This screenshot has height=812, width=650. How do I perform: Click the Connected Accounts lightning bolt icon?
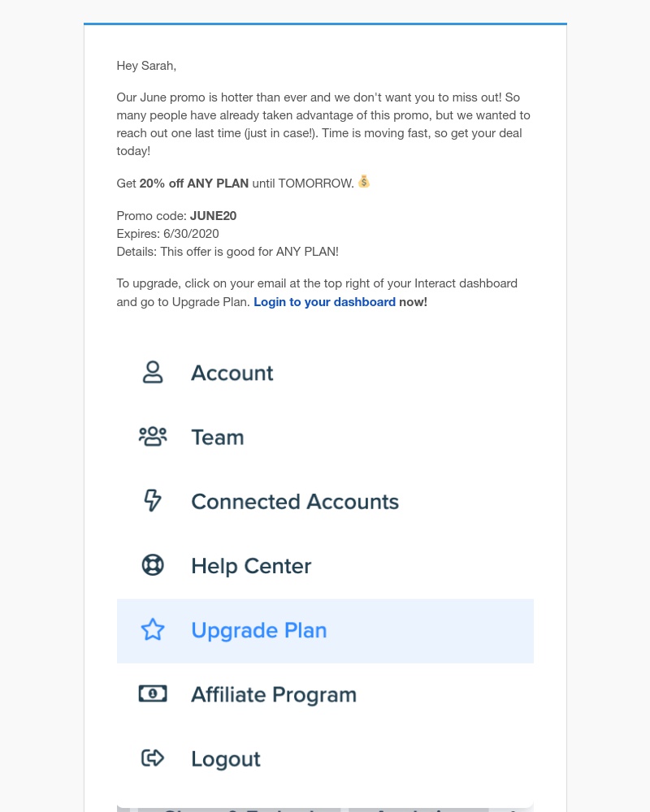point(153,501)
